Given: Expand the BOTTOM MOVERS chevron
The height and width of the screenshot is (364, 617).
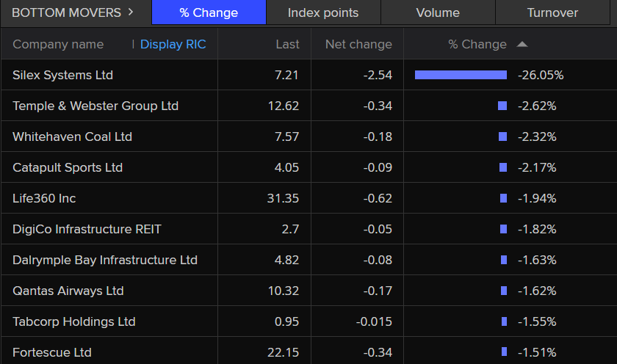Looking at the screenshot, I should pos(131,12).
